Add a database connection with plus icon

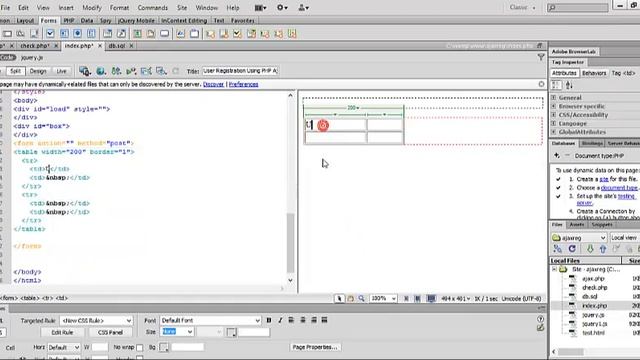click(557, 156)
